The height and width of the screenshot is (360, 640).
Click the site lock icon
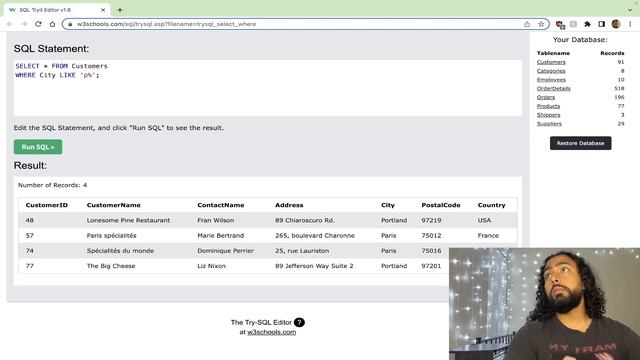pyautogui.click(x=70, y=24)
